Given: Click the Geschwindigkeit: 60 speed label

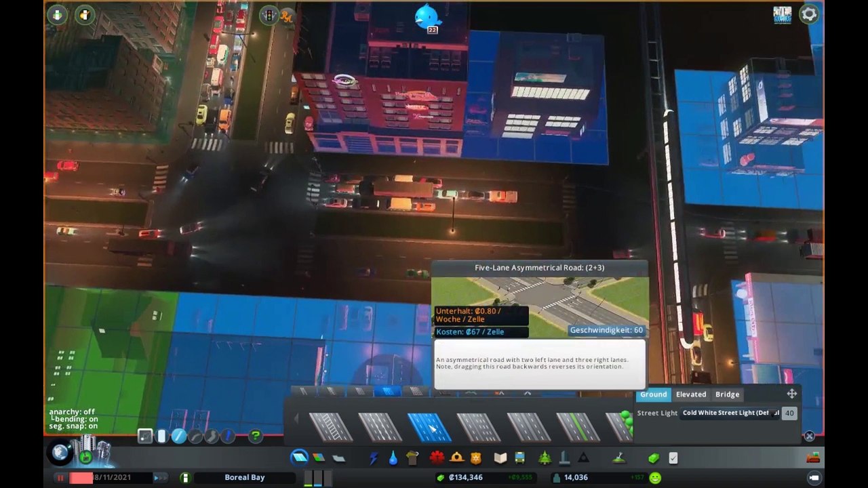Looking at the screenshot, I should (606, 330).
